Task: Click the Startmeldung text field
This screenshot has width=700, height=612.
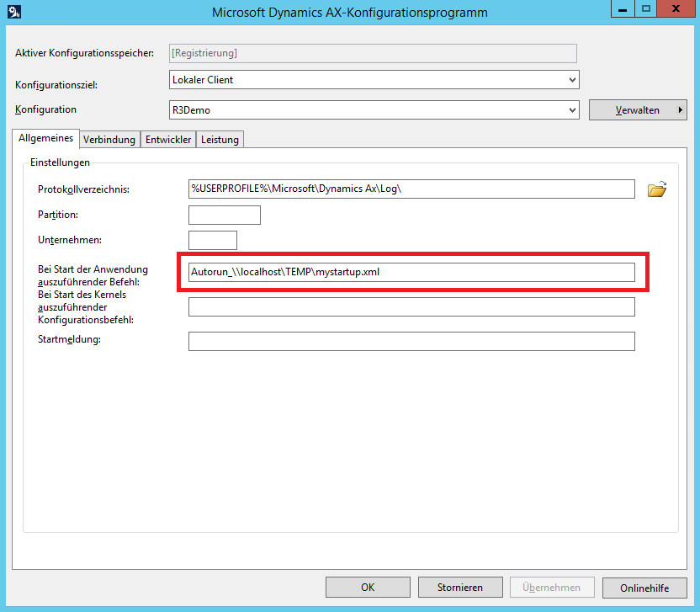Action: coord(411,341)
